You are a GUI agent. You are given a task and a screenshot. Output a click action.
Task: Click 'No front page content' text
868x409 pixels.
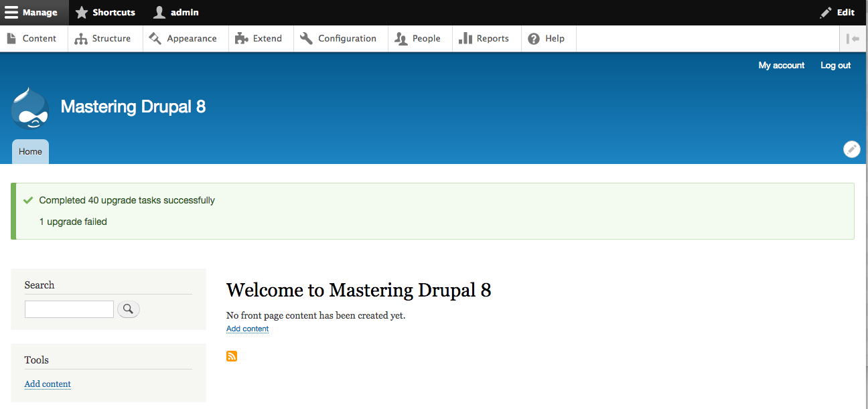[x=316, y=315]
